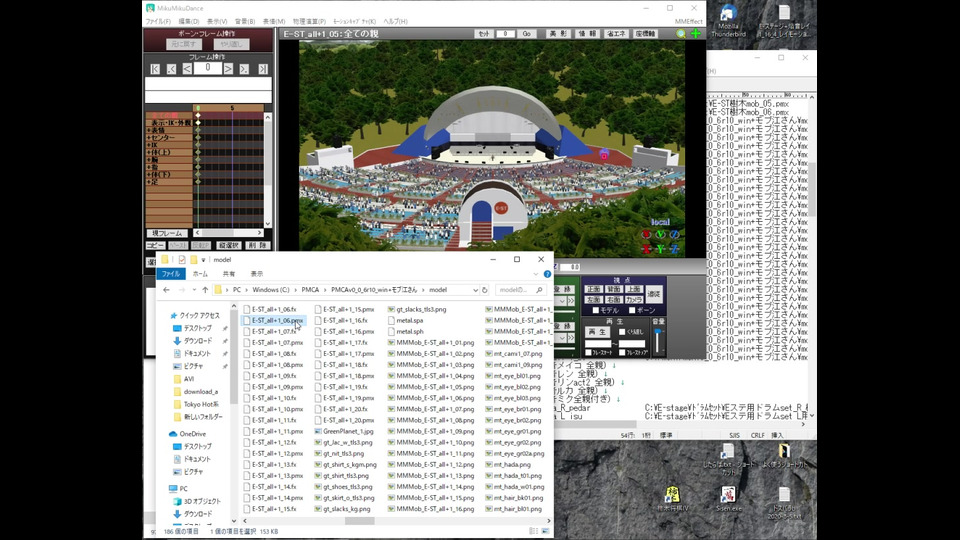Viewport: 960px width, 540px height.
Task: Select Sisen.exe desktop icon
Action: [728, 499]
